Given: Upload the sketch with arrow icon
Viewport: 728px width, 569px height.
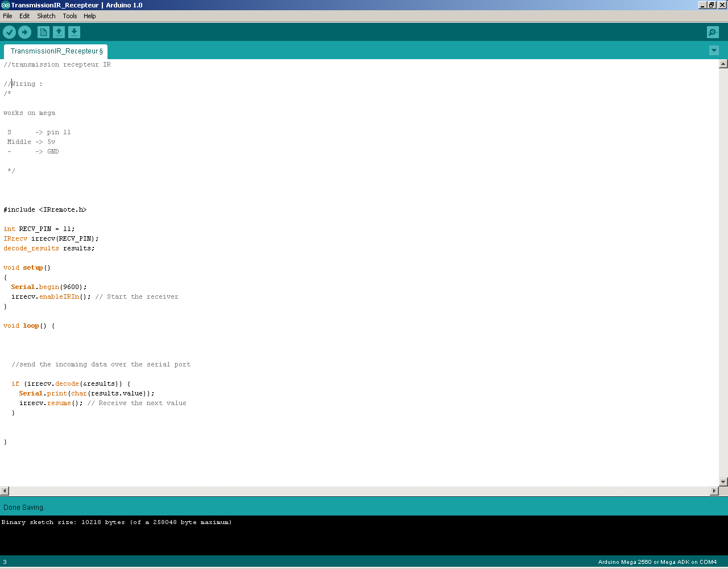Looking at the screenshot, I should [x=25, y=32].
